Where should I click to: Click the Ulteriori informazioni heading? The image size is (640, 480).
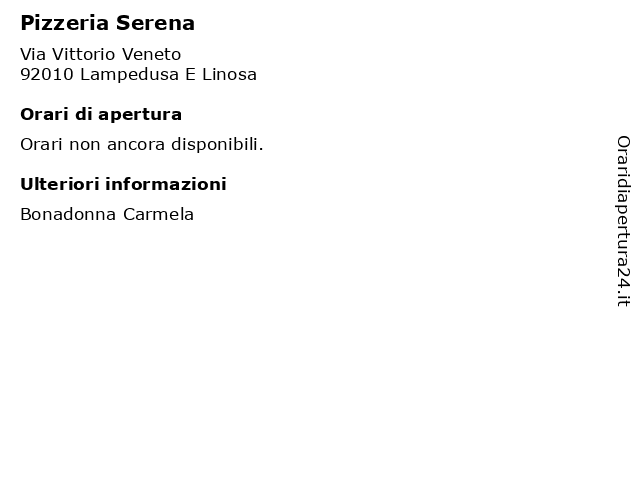(x=123, y=184)
